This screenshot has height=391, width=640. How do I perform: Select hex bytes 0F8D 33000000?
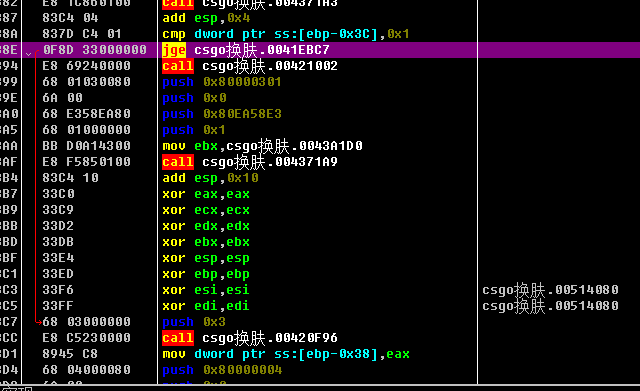tap(95, 50)
